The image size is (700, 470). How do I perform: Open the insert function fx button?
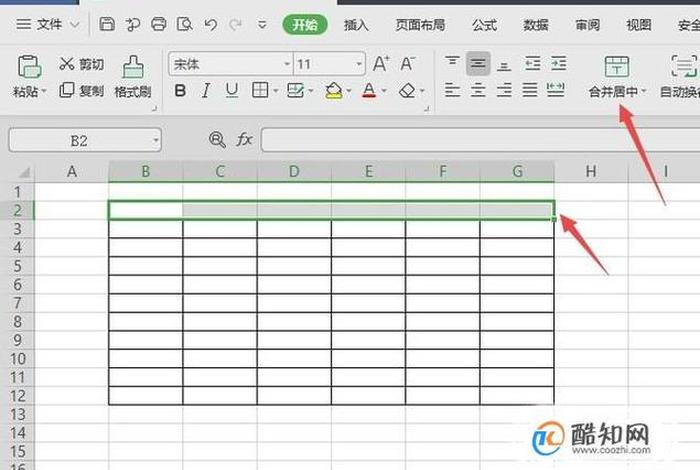coord(244,140)
